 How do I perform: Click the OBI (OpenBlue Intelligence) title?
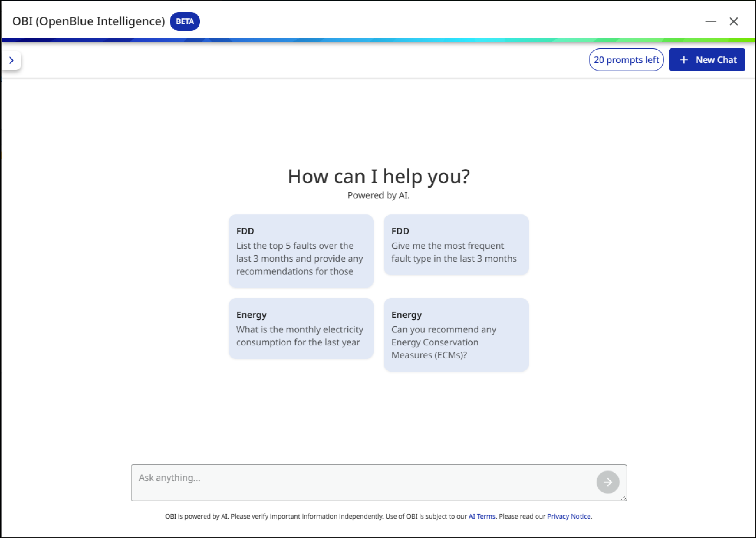pos(88,21)
